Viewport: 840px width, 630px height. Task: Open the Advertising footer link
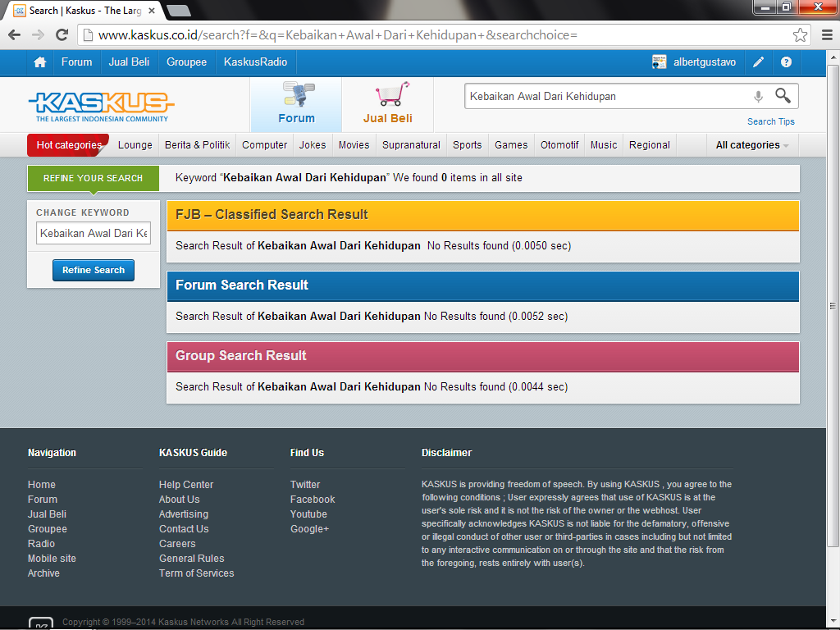[x=184, y=514]
